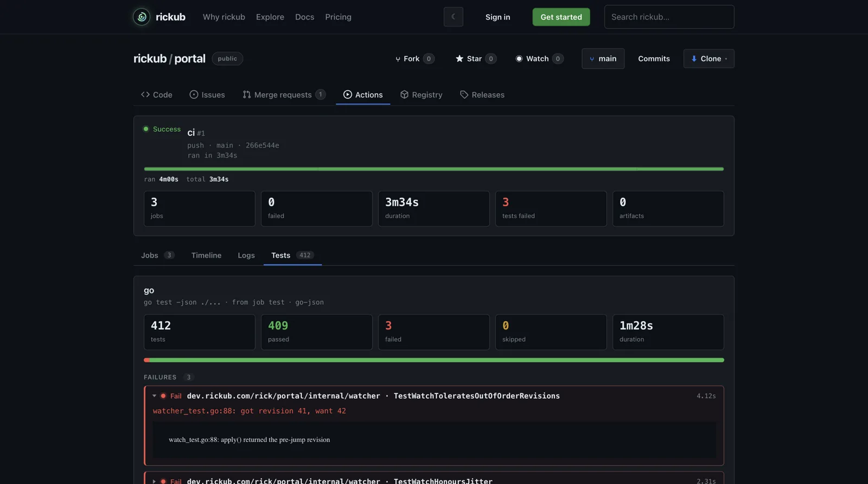Open the Releases tab
The height and width of the screenshot is (484, 868).
click(482, 94)
